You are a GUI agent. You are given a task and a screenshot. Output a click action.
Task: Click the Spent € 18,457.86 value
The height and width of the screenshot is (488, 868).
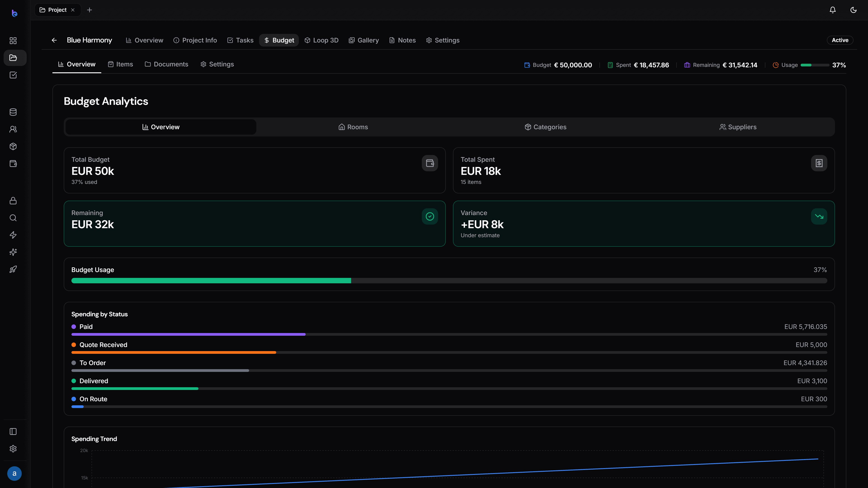[x=651, y=65]
